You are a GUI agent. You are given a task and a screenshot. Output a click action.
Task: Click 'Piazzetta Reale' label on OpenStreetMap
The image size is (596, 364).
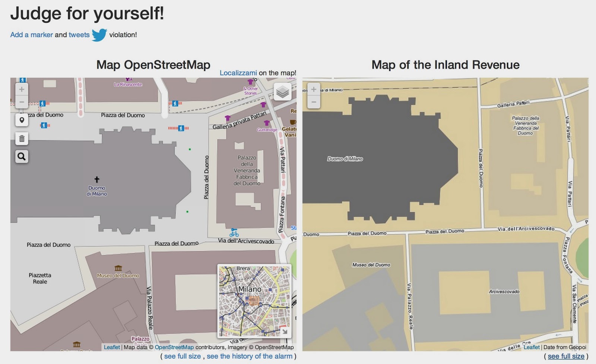pos(40,278)
